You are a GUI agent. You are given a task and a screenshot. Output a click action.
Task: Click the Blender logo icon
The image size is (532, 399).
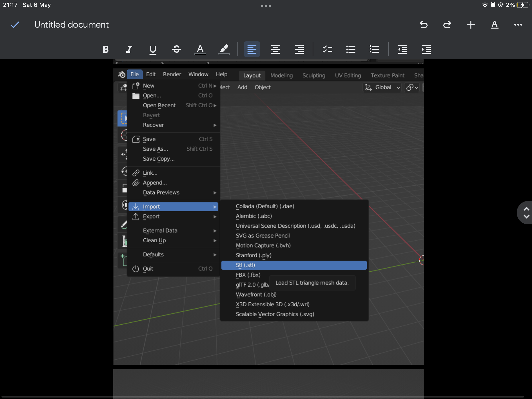(122, 74)
